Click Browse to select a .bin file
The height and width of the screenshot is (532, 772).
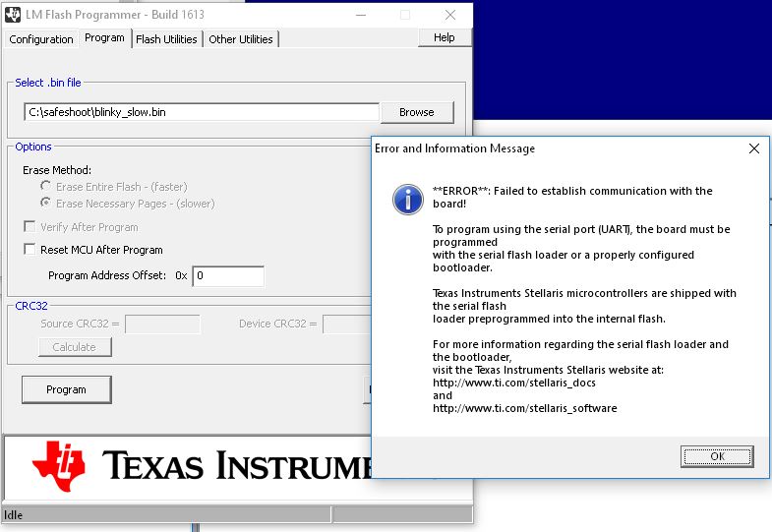(x=417, y=112)
